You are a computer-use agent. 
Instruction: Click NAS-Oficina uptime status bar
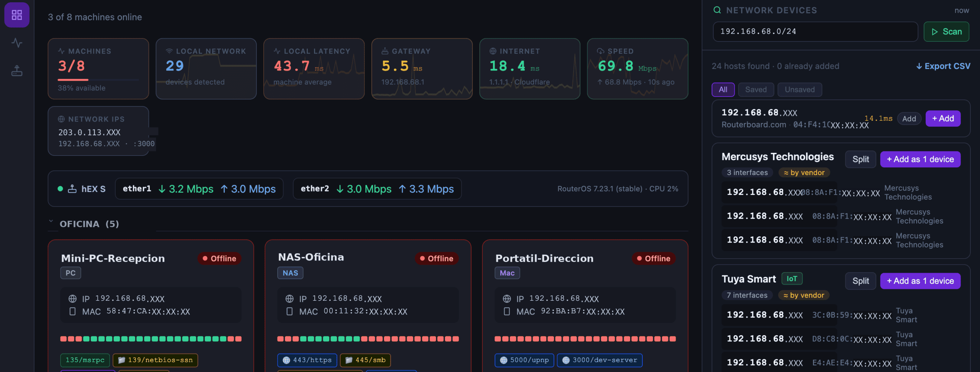[368, 339]
